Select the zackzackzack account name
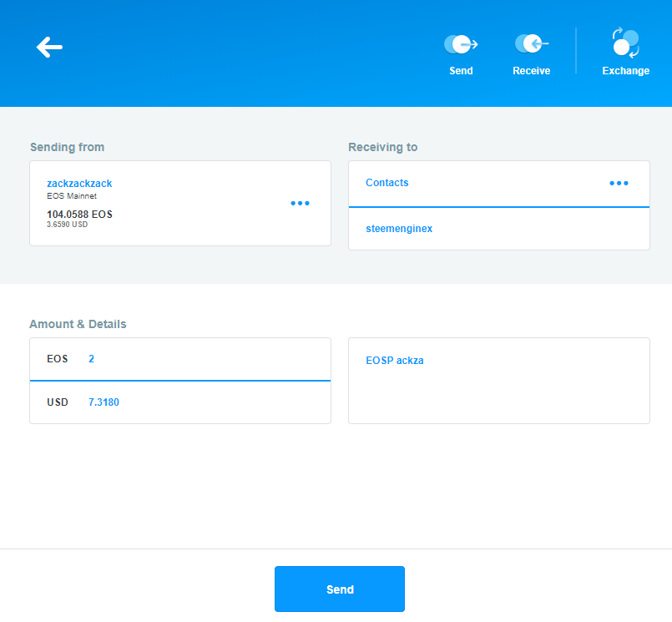Screen dimensions: 672x622 79,184
